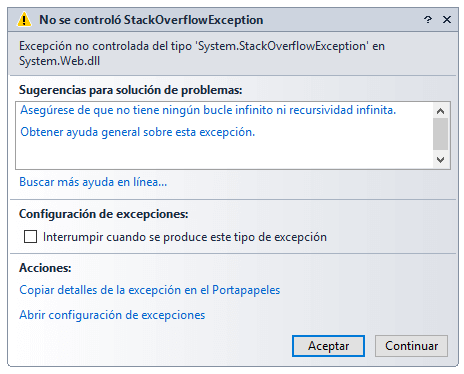Viewport: 464px width, 374px height.
Task: Click the 'No se controló StackOverflowException' title text
Action: (151, 20)
